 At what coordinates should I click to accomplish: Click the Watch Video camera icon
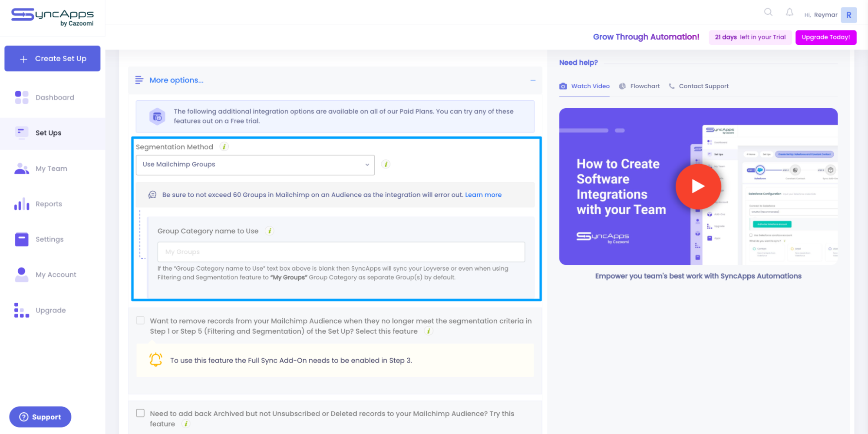tap(563, 86)
